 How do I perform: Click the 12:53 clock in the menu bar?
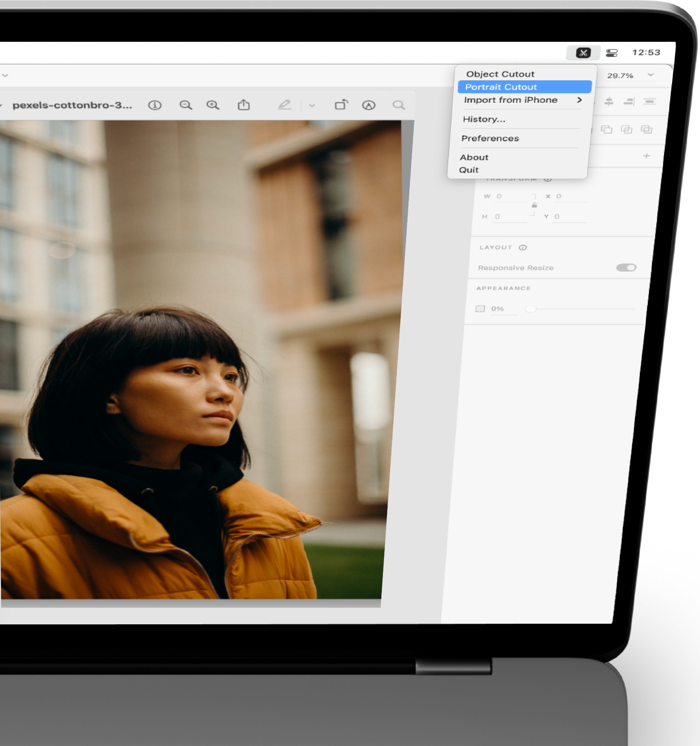646,52
